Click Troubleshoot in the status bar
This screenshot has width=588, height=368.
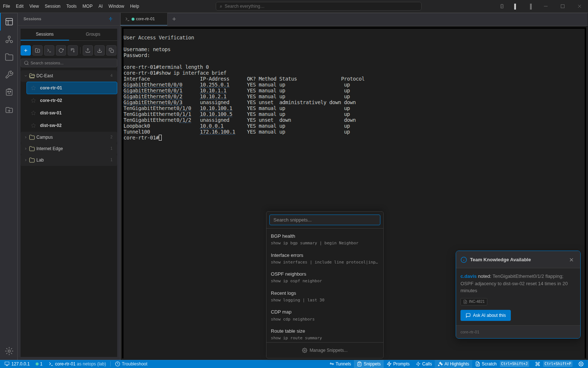pyautogui.click(x=131, y=364)
